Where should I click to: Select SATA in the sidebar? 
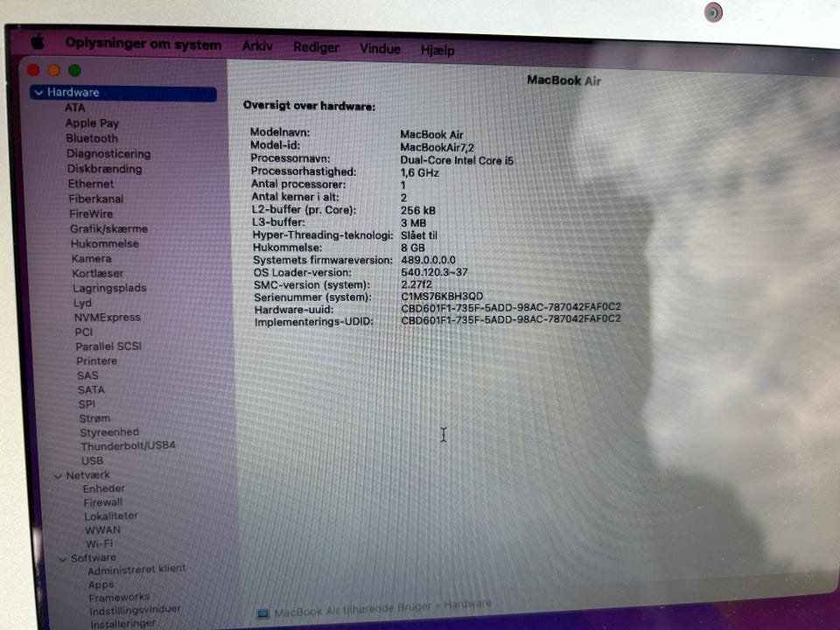click(x=90, y=390)
